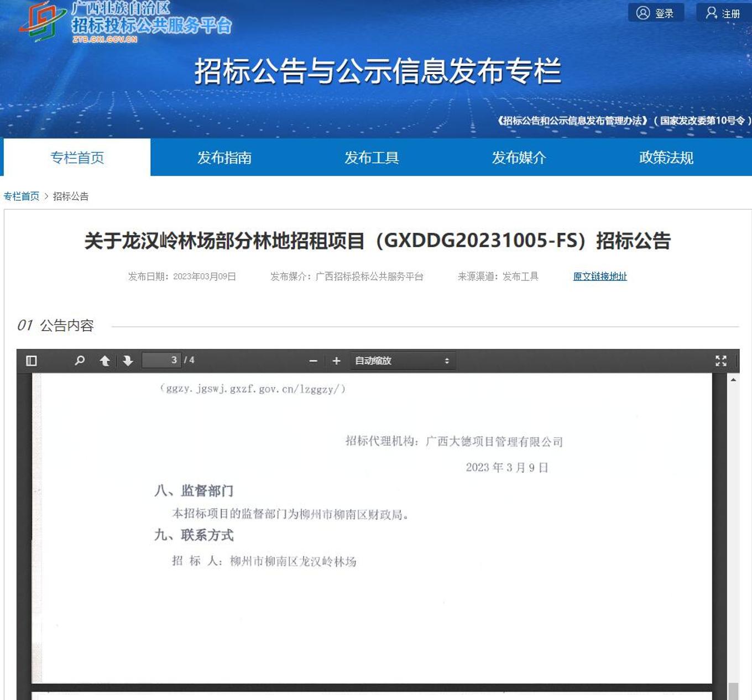Click the 专栏首页 breadcrumb link
This screenshot has width=752, height=700.
click(x=22, y=196)
